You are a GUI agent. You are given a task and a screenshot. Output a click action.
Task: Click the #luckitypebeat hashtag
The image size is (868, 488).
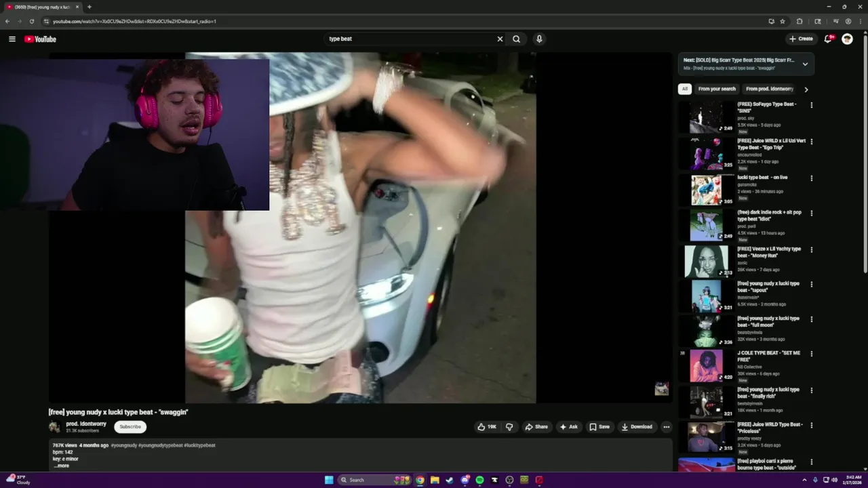[x=199, y=445]
